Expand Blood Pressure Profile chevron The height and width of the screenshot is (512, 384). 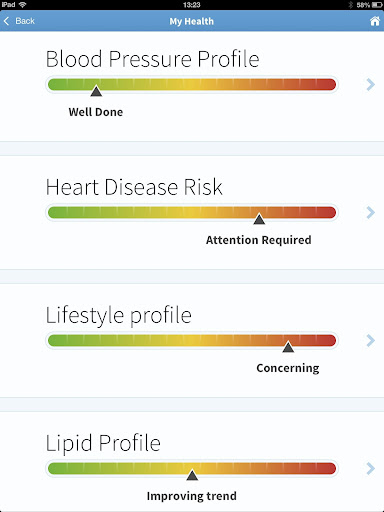click(370, 85)
